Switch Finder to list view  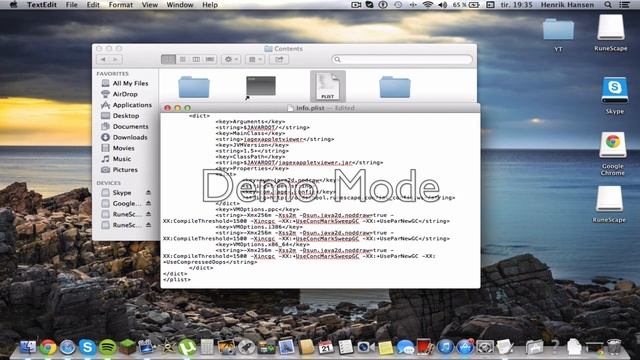(182, 60)
